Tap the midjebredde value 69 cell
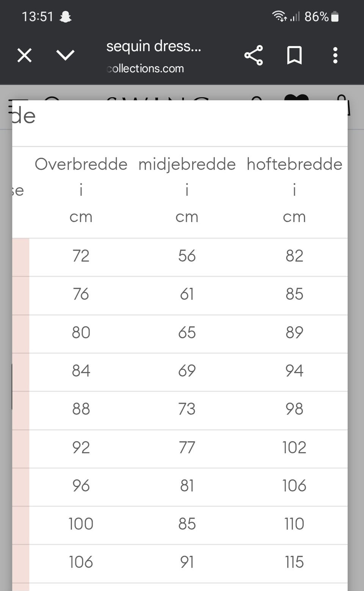364x591 pixels. point(187,371)
